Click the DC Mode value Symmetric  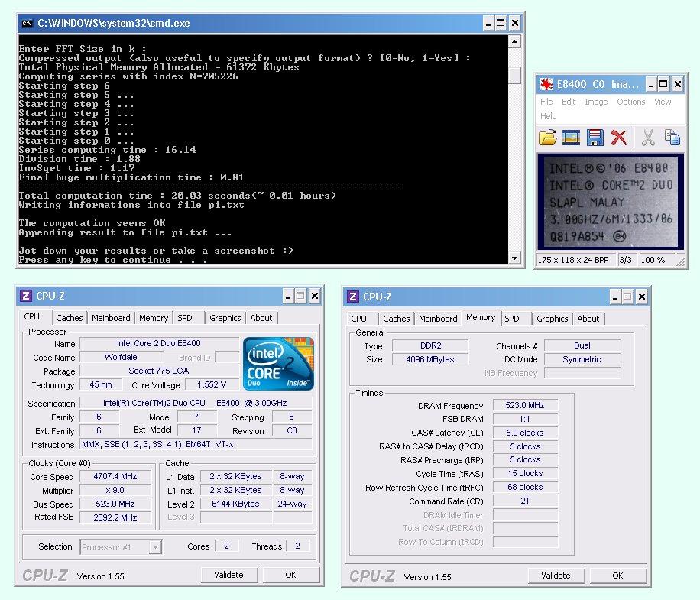[x=582, y=359]
